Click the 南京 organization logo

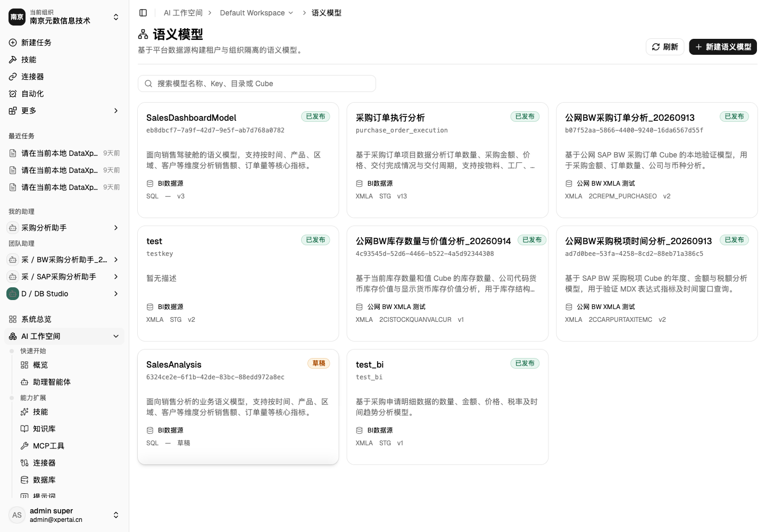tap(17, 17)
